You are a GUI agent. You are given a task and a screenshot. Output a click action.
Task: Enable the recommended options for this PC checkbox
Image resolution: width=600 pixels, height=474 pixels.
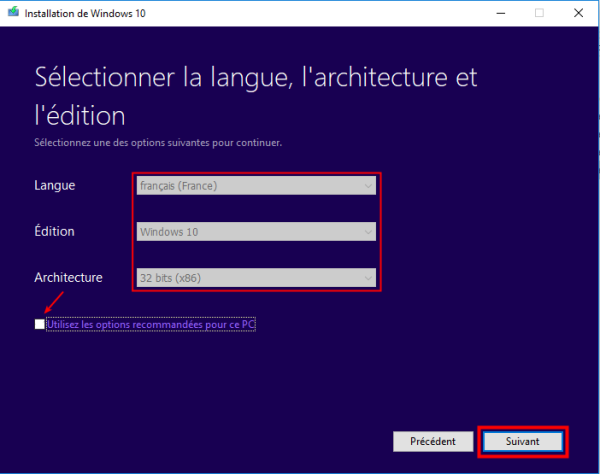click(40, 324)
